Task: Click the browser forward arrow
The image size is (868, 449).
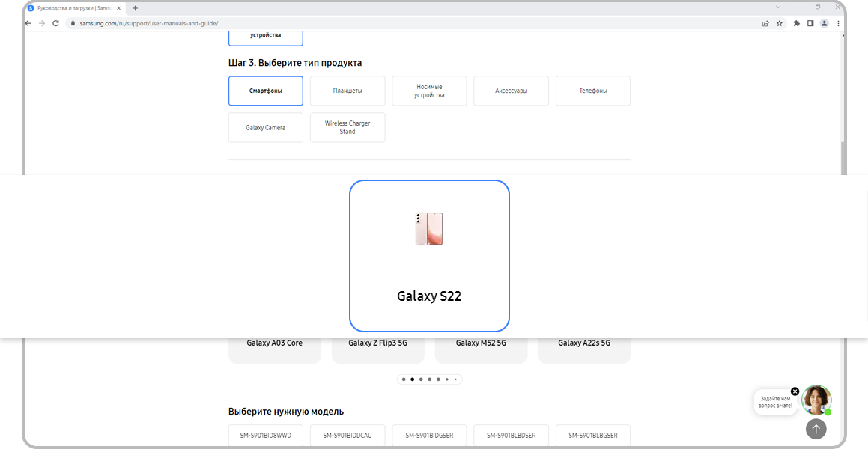Action: pos(41,23)
